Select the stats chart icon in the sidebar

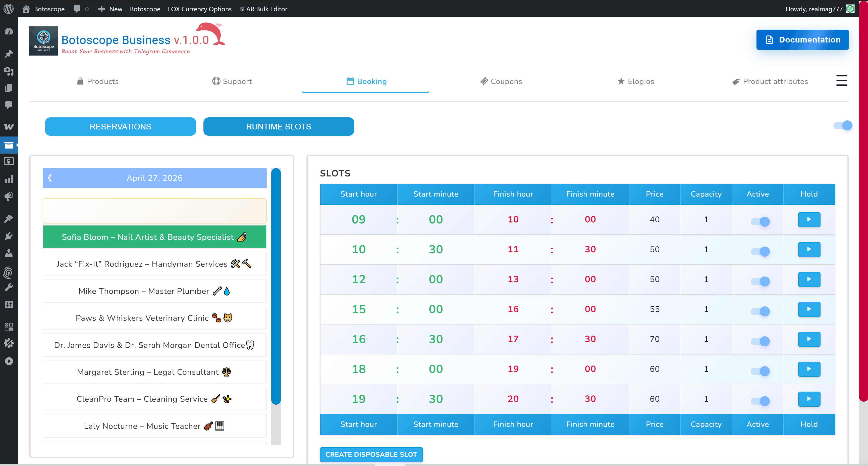[9, 179]
